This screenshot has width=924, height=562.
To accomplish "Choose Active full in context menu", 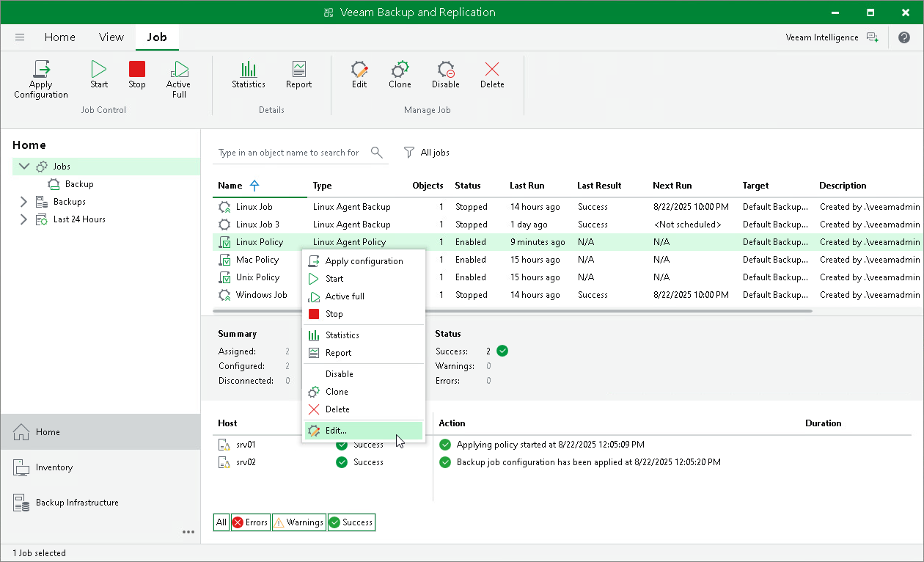I will click(364, 296).
